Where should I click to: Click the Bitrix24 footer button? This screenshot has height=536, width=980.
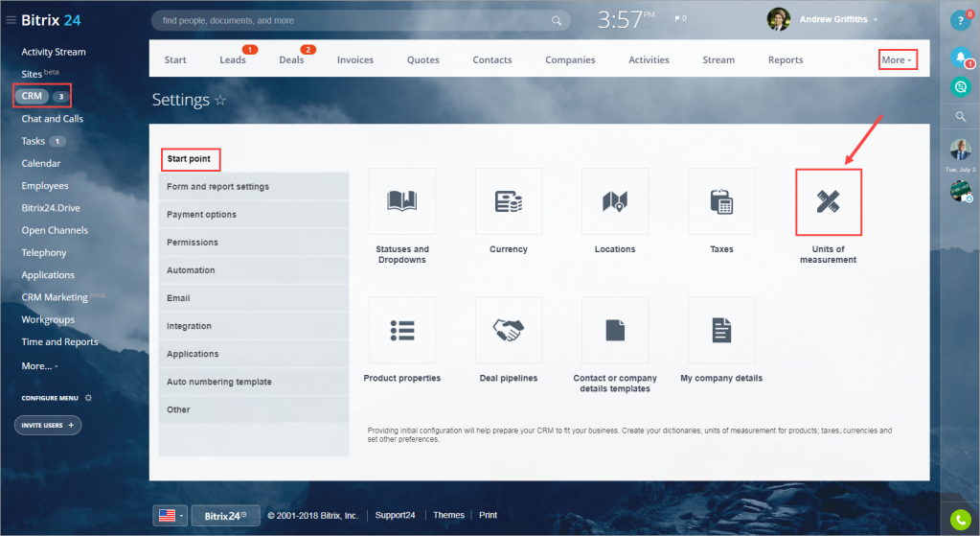tap(225, 515)
